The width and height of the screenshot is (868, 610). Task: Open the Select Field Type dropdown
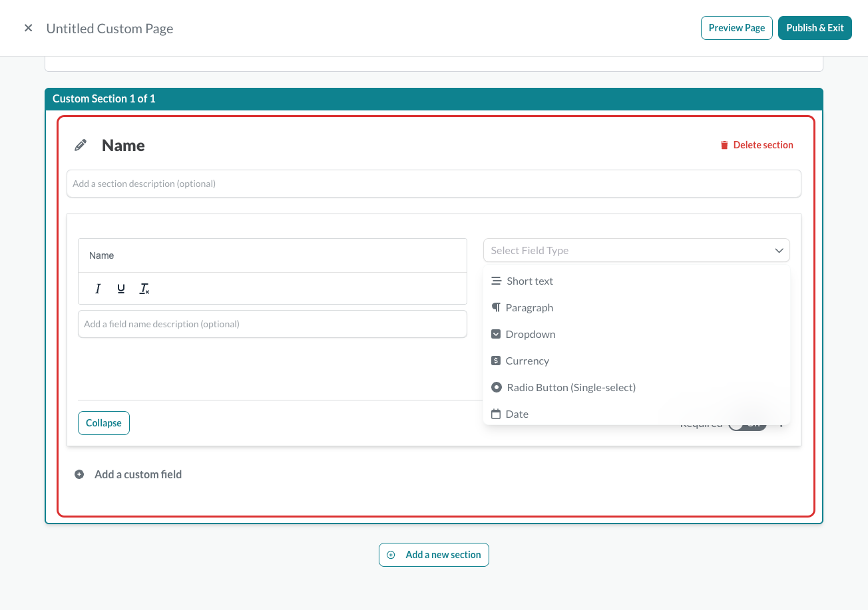pos(636,251)
